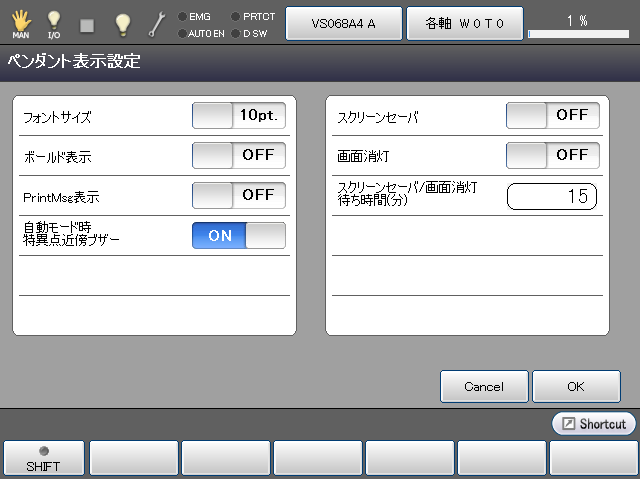Disable the 特異点近傍ブザー ON toggle
This screenshot has height=479, width=640.
pyautogui.click(x=239, y=235)
